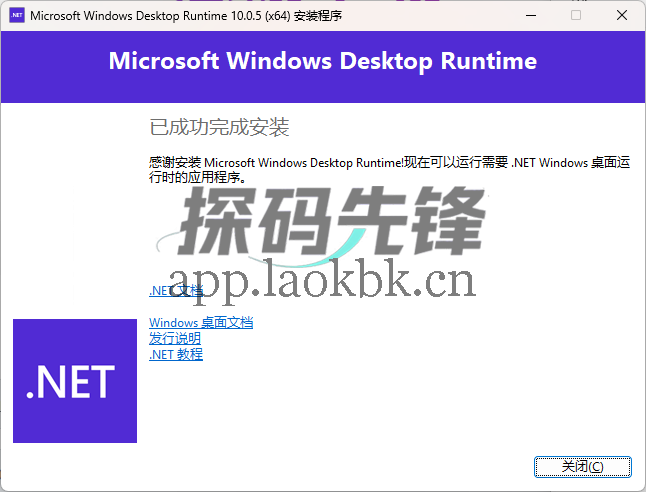This screenshot has height=492, width=646.
Task: Open the Windows 桌面文档 link
Action: pos(201,322)
